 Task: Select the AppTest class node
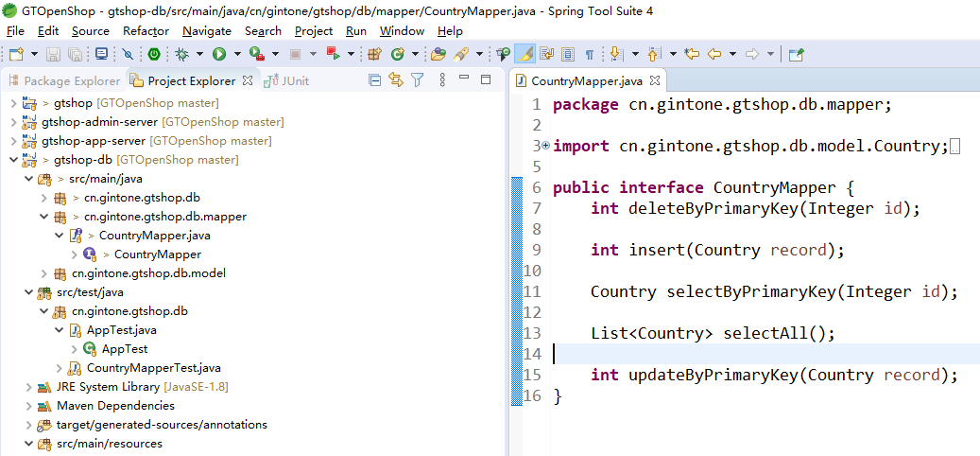tap(125, 349)
